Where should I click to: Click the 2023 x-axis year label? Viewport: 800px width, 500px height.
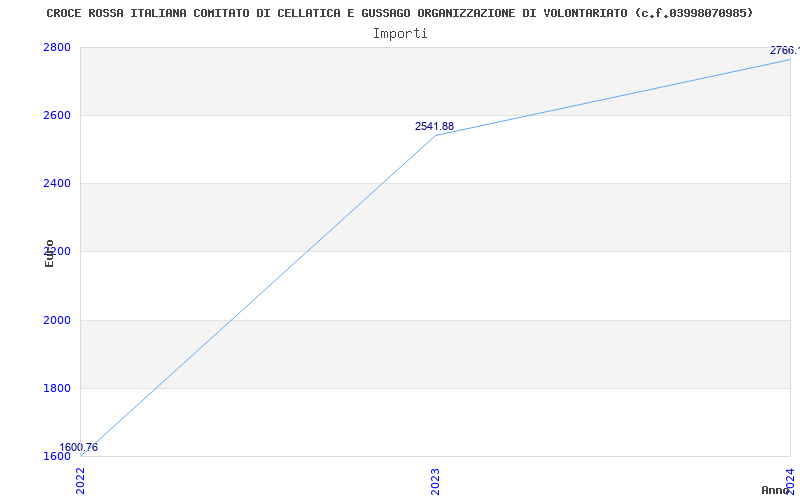click(x=435, y=481)
